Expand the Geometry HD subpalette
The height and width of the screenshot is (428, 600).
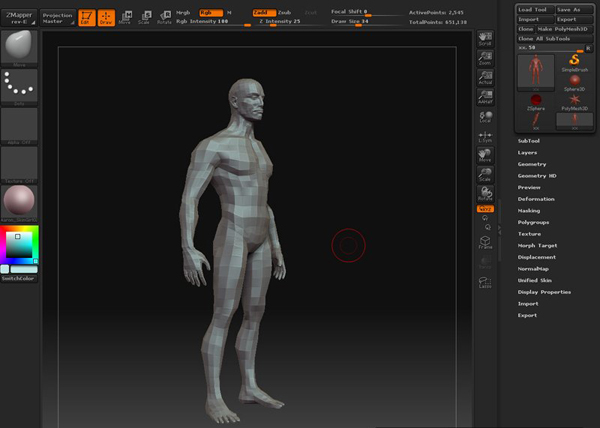point(537,176)
